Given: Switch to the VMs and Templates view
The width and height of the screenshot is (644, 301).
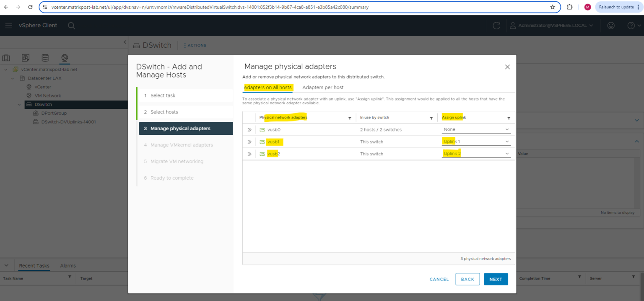Looking at the screenshot, I should coord(25,58).
